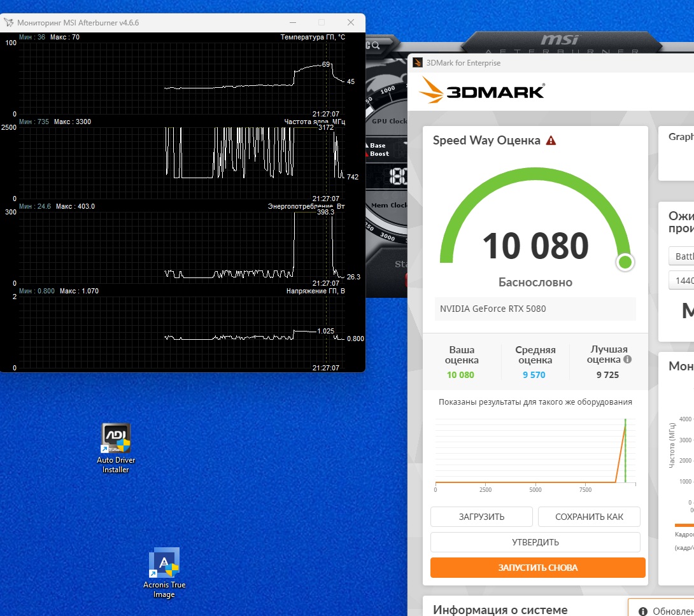
Task: Click the average score 9 570
Action: (534, 375)
